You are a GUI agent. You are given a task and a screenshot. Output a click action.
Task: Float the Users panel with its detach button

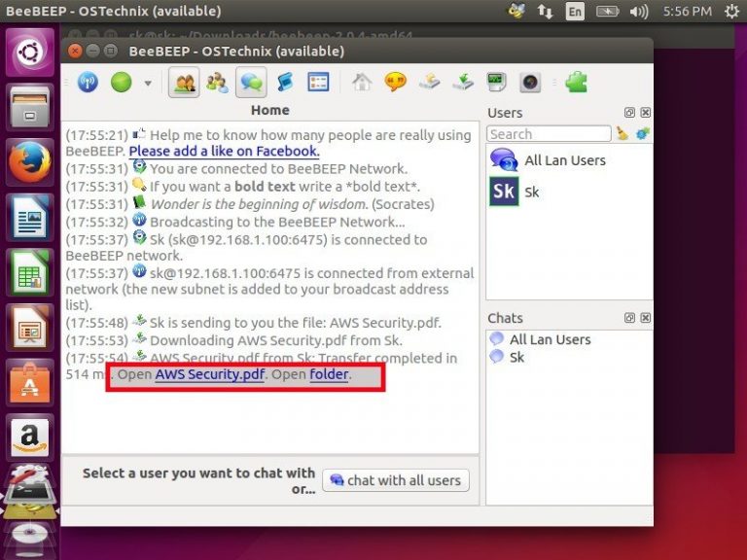pos(629,113)
